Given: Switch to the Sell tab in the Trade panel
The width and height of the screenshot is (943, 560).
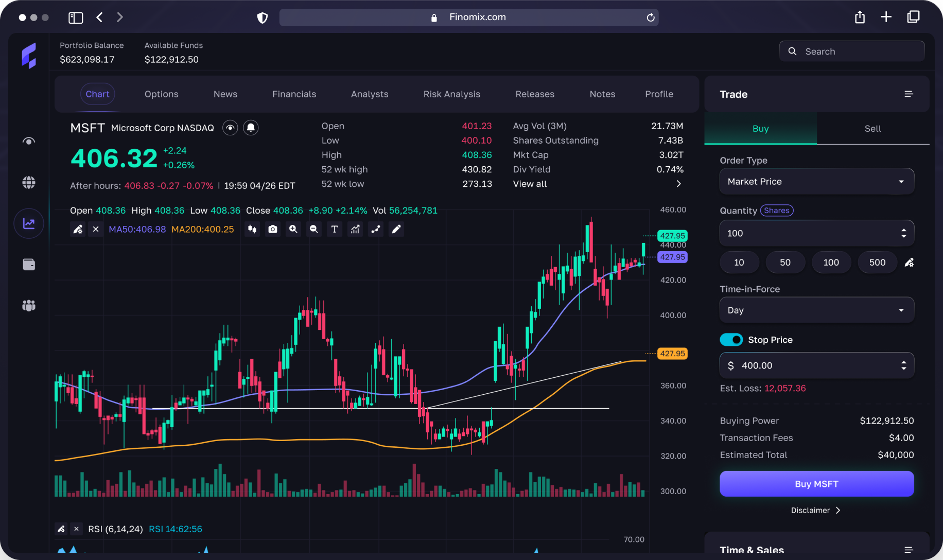Looking at the screenshot, I should tap(872, 129).
